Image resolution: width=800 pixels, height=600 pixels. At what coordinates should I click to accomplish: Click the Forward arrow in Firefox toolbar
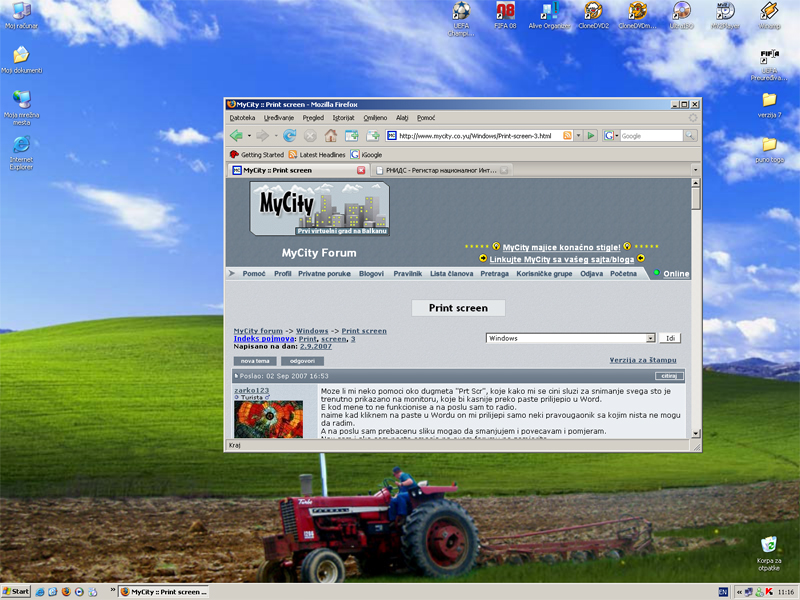(x=262, y=136)
